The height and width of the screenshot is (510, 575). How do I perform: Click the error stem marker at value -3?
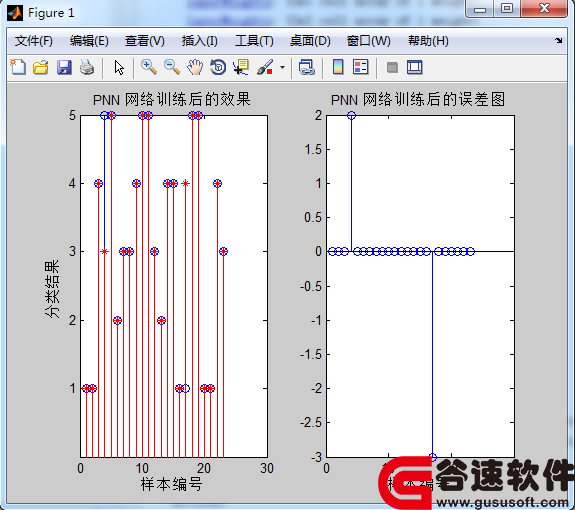coord(433,457)
